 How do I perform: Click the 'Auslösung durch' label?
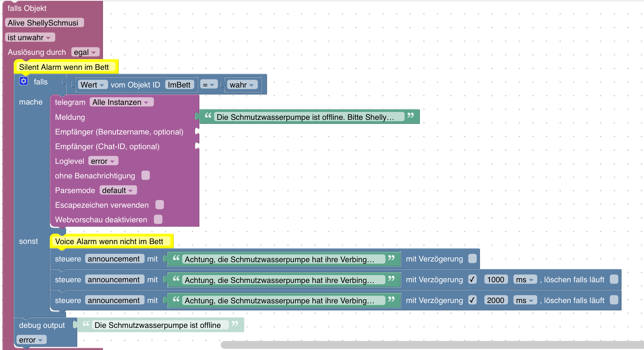pos(37,52)
